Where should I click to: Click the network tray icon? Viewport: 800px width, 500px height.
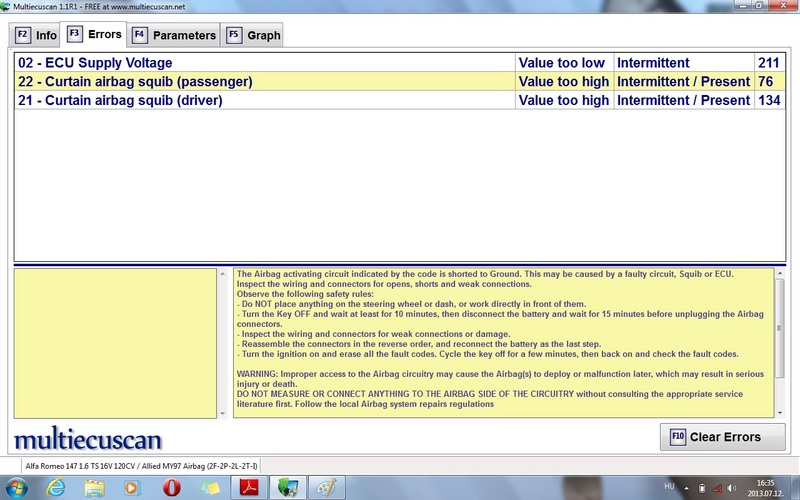[x=716, y=488]
